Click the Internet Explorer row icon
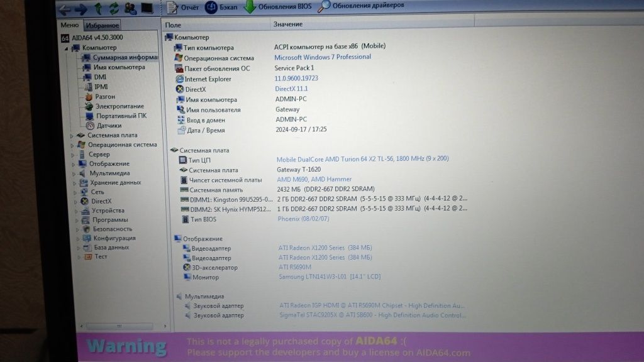The width and height of the screenshot is (644, 362). click(x=179, y=79)
